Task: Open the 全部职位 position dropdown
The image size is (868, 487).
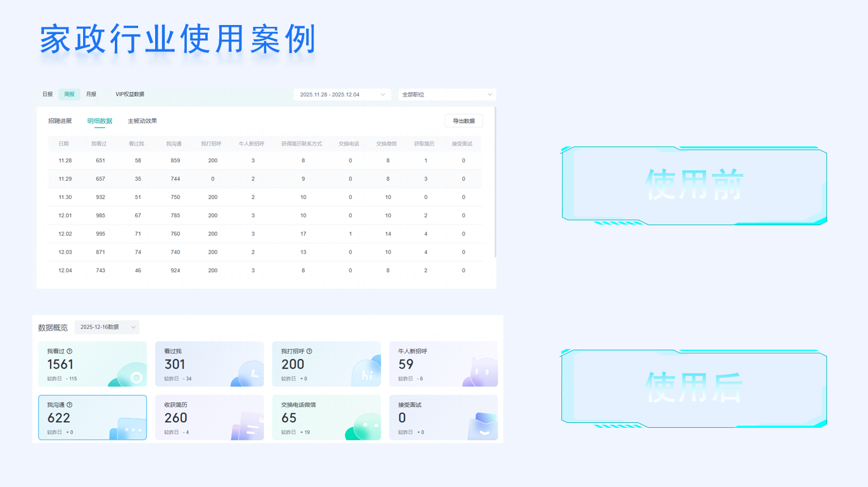Action: coord(447,95)
